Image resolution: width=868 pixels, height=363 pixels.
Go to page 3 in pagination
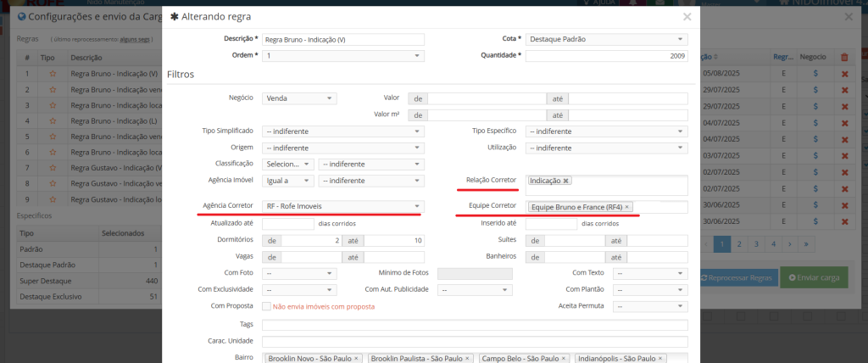pyautogui.click(x=756, y=243)
